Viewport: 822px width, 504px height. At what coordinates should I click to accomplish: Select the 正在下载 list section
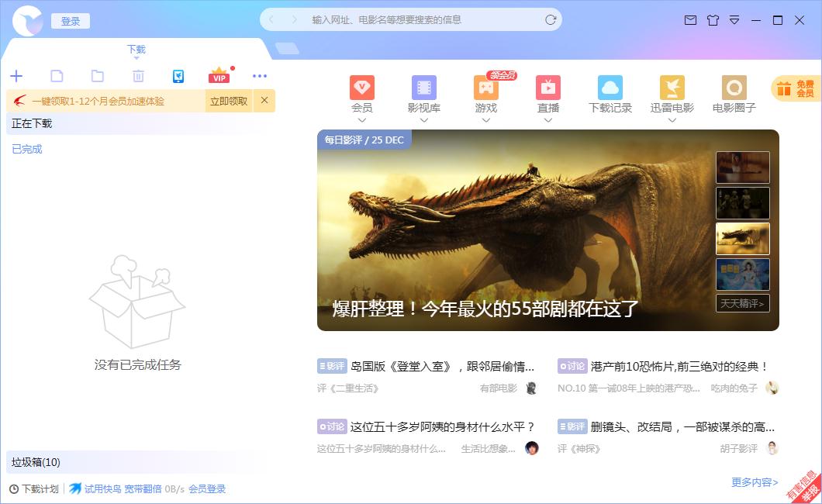(x=138, y=123)
